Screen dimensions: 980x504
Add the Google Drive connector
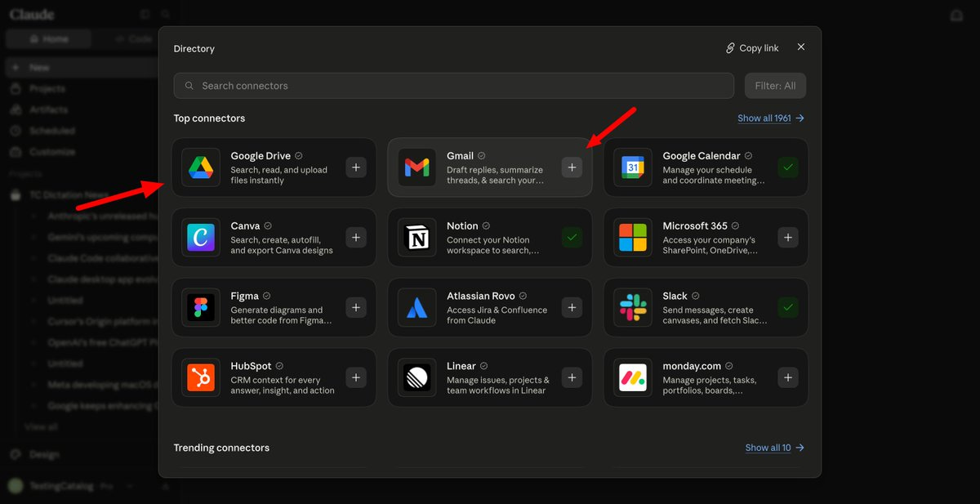(356, 167)
